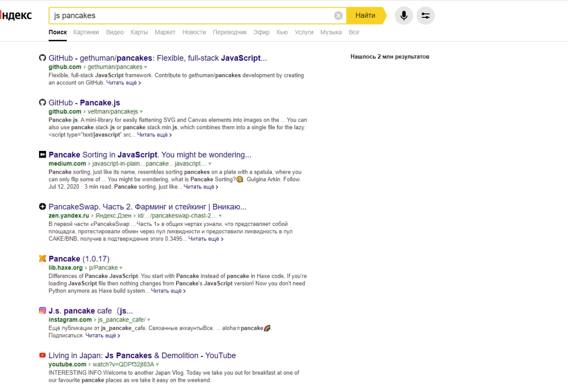Image resolution: width=568 pixels, height=392 pixels.
Task: Click Читать ещё under PancakeSwap snippet
Action: pos(206,239)
